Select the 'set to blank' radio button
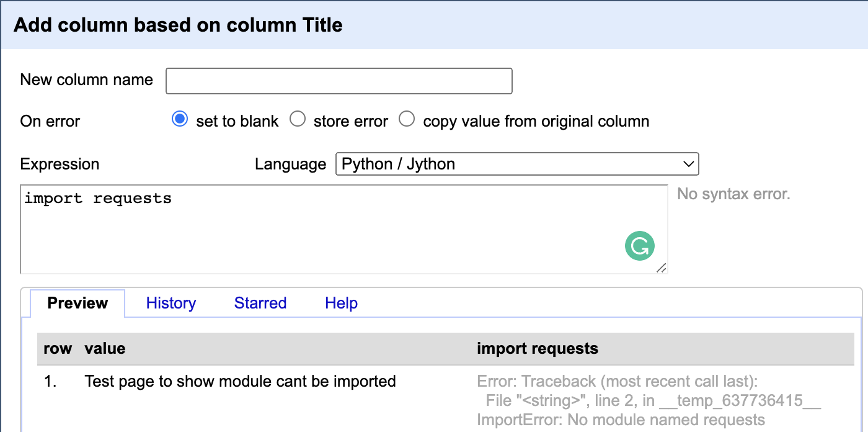The height and width of the screenshot is (432, 868). point(180,120)
